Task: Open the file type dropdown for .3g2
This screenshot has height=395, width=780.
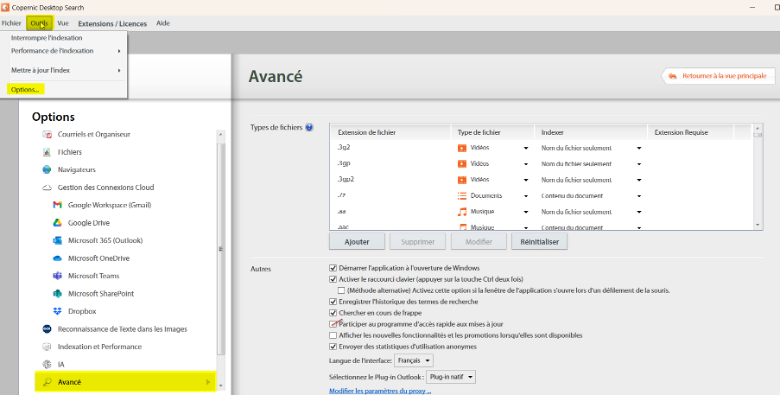Action: point(526,148)
